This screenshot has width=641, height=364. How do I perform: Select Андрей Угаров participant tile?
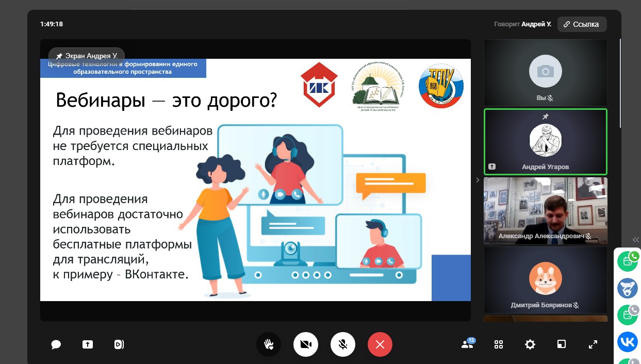(x=545, y=142)
